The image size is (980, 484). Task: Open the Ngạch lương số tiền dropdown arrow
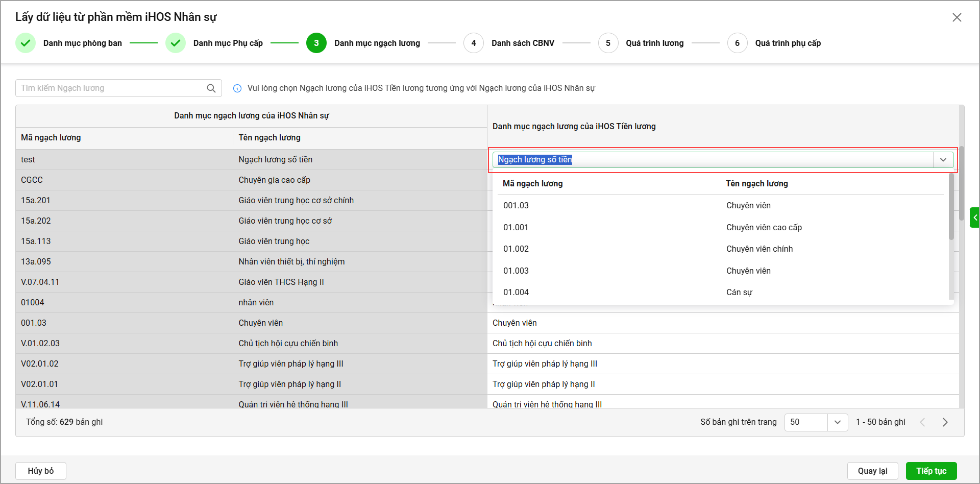(943, 160)
